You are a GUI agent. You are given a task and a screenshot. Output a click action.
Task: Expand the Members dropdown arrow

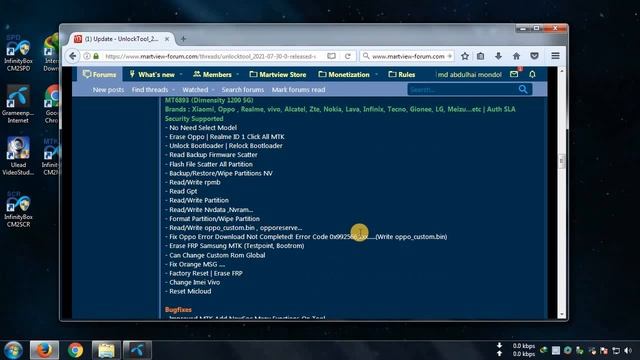[238, 75]
